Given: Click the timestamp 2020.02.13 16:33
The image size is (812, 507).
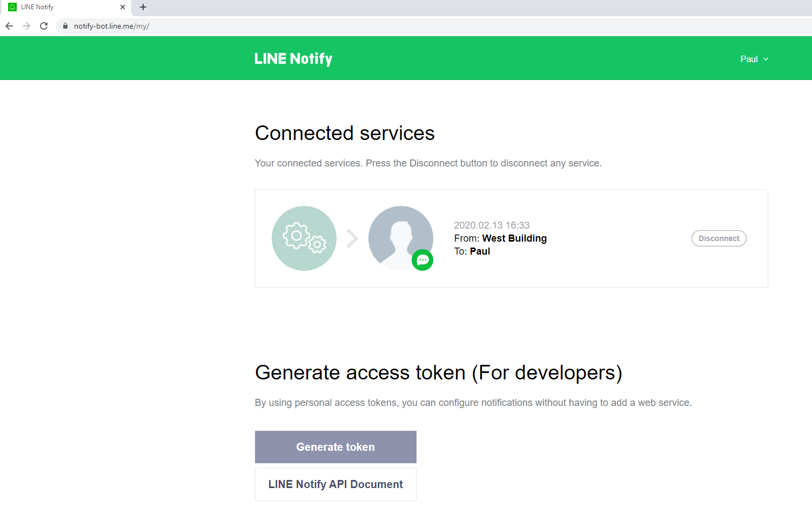Looking at the screenshot, I should (x=492, y=225).
